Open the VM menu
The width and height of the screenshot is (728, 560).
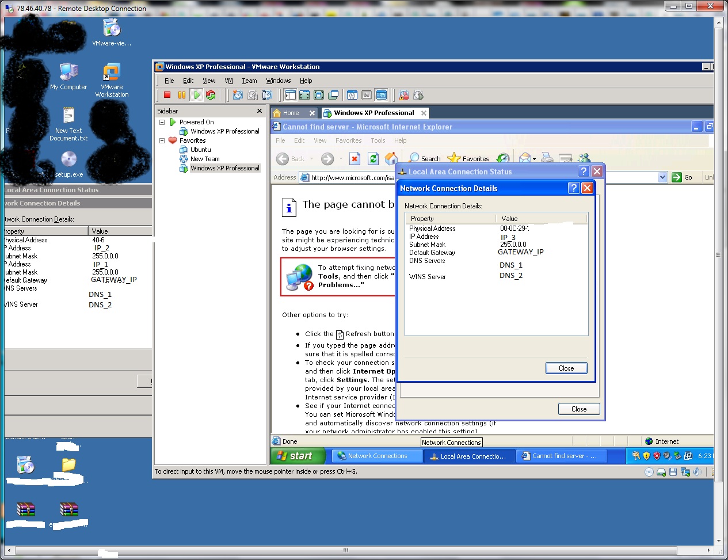point(228,81)
